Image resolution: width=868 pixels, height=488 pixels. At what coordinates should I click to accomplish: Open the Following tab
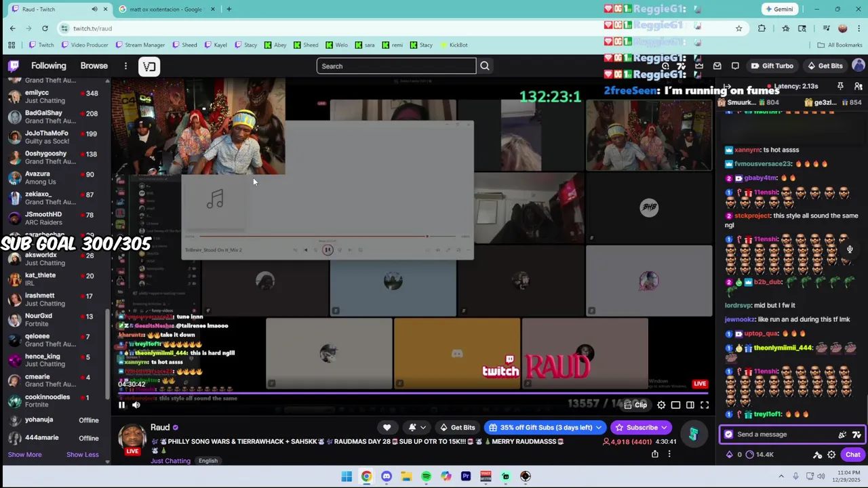[x=49, y=66]
